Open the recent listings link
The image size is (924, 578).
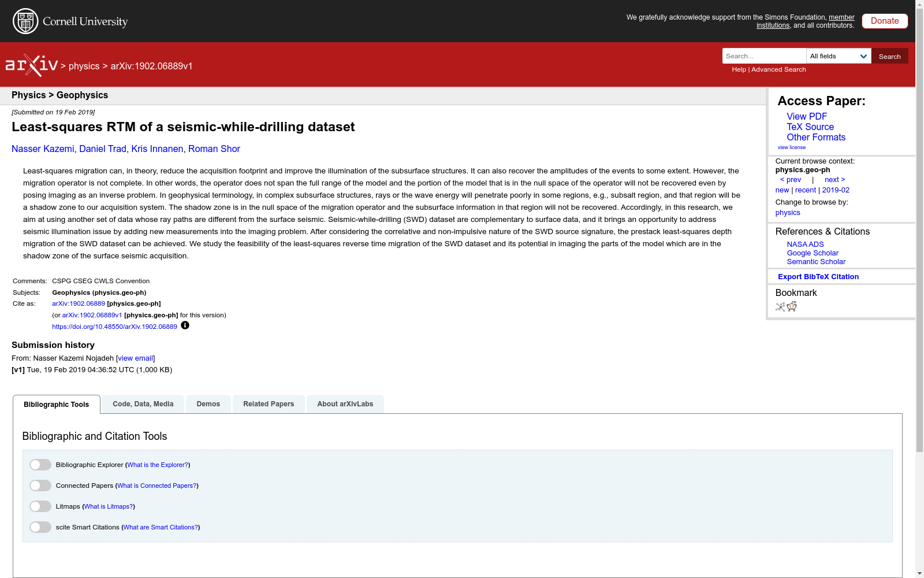pyautogui.click(x=806, y=190)
